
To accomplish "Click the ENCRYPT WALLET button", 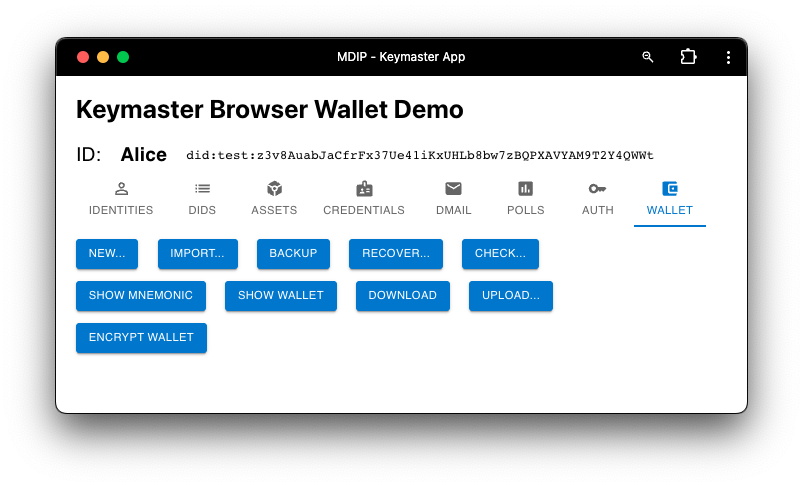I will tap(141, 338).
